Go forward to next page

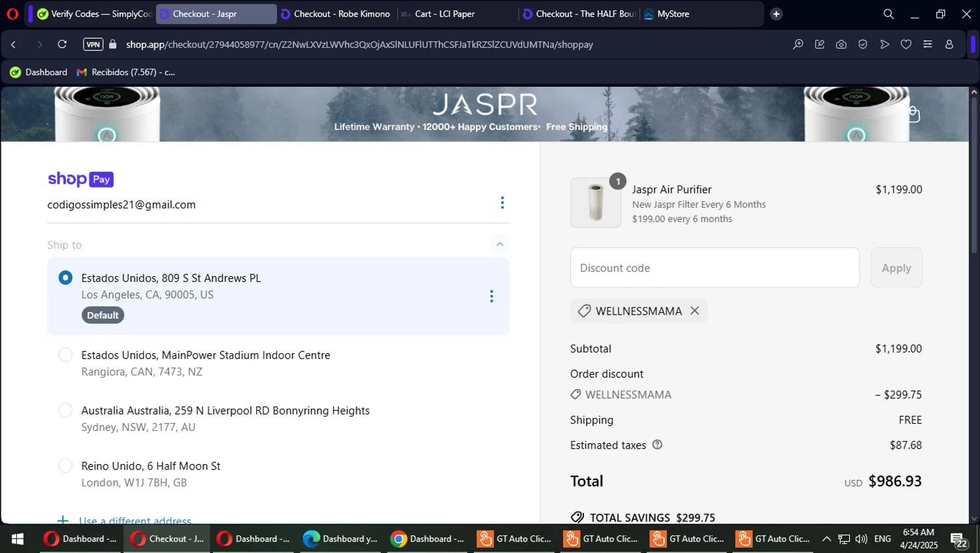[x=39, y=44]
